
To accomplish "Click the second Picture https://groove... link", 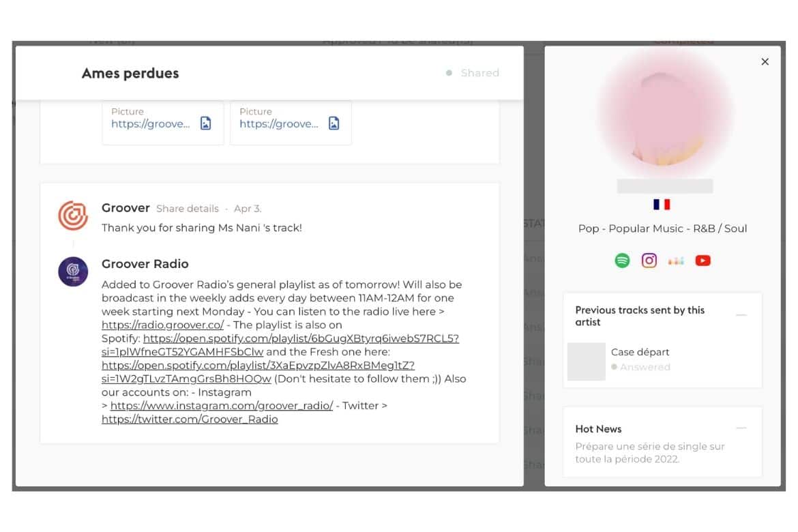I will click(279, 123).
